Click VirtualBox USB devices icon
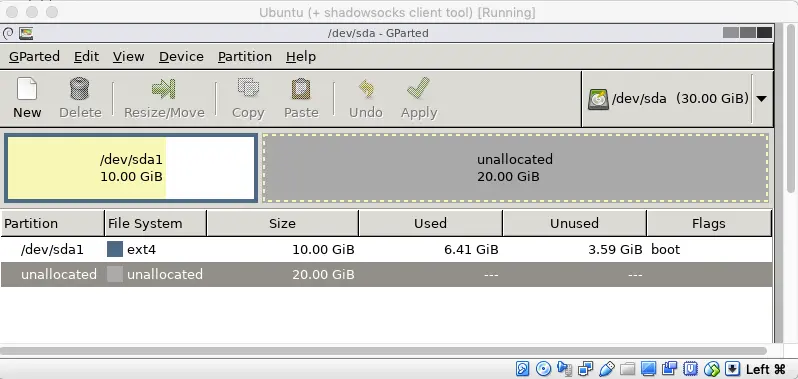This screenshot has height=379, width=798. pos(607,368)
